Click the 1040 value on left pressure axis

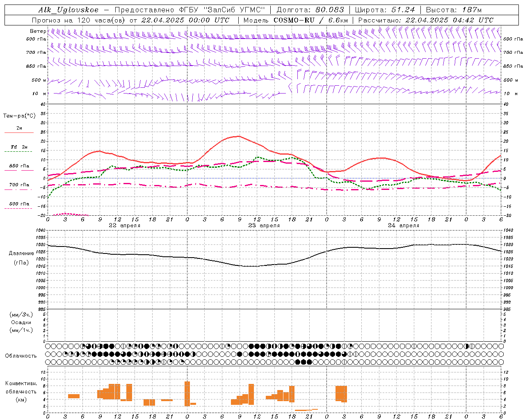[40, 231]
